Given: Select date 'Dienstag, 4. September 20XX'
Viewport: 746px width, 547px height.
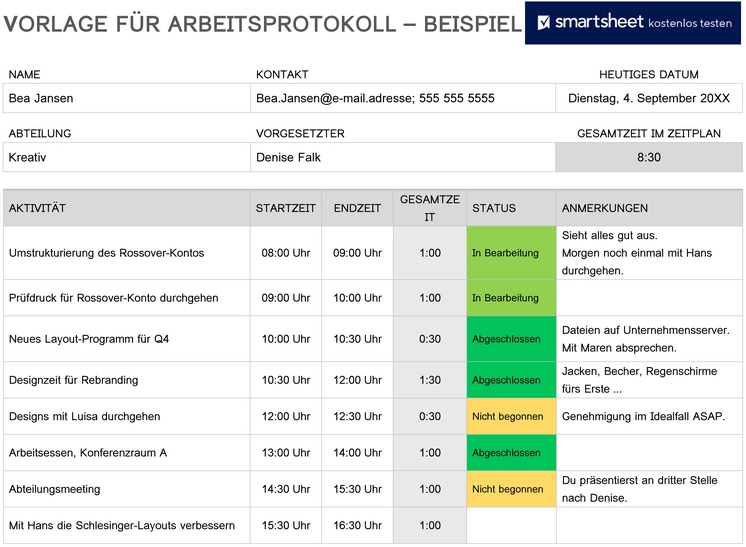Looking at the screenshot, I should click(x=649, y=98).
